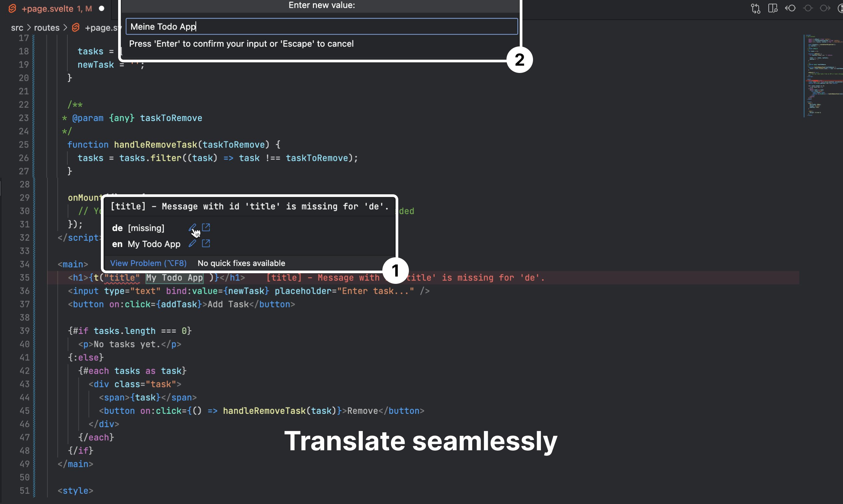
Task: Click '{#if tasks.length === 0}' line
Action: pyautogui.click(x=130, y=331)
